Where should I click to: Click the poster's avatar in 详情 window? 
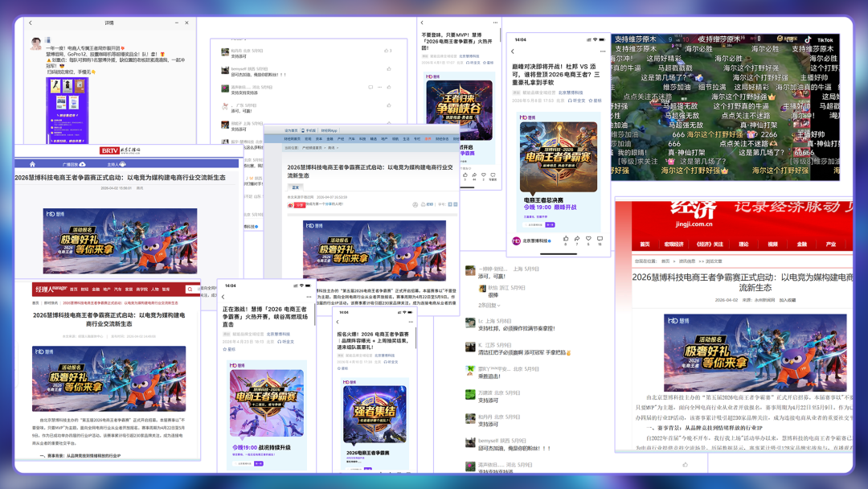click(x=36, y=43)
